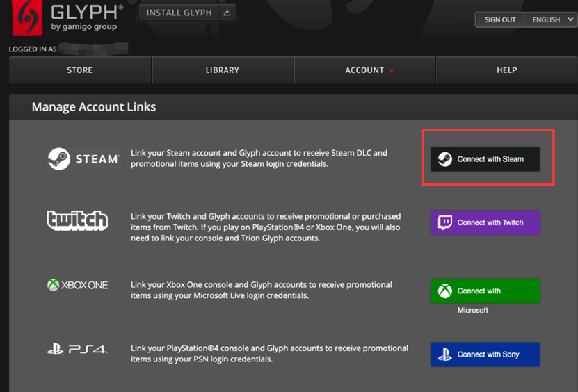
Task: Click the PlayStation icon on the blue button
Action: [445, 354]
